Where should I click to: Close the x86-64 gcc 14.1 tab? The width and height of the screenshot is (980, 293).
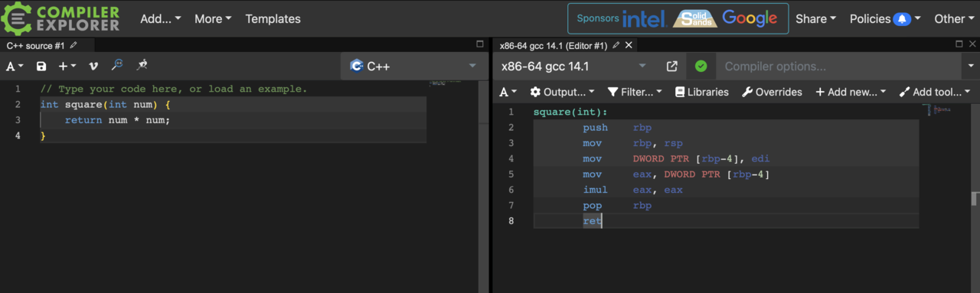pyautogui.click(x=629, y=45)
